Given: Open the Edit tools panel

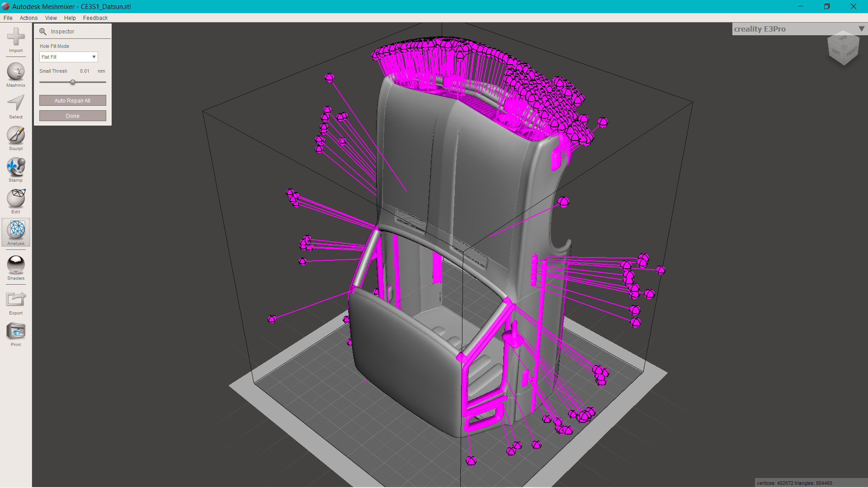Looking at the screenshot, I should click(x=15, y=200).
